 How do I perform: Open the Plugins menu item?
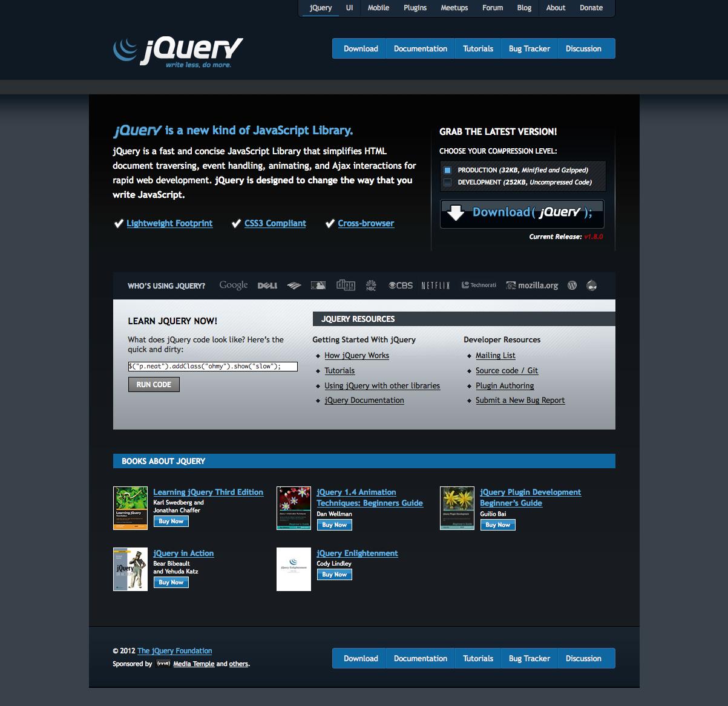click(415, 8)
